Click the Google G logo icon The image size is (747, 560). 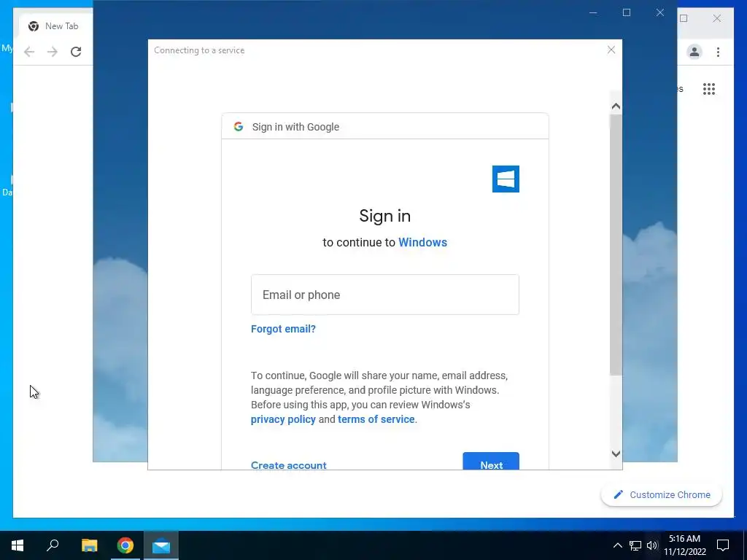coord(239,126)
